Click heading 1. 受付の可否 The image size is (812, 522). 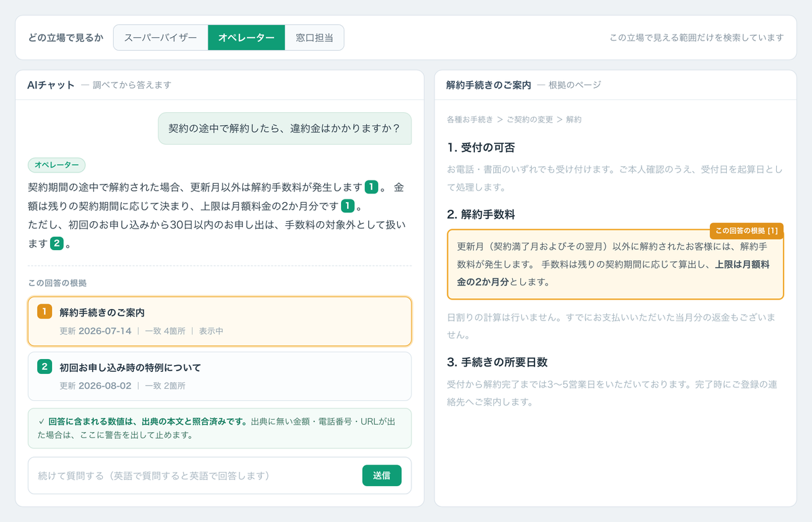click(x=480, y=147)
